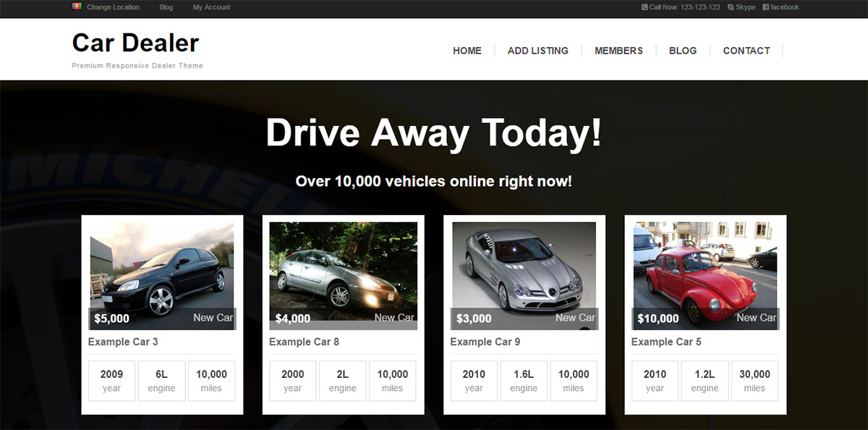This screenshot has height=430, width=868.
Task: Open the MEMBERS menu item
Action: pos(618,51)
